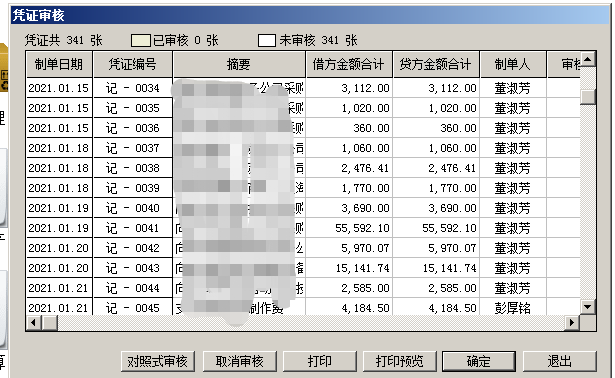Click the 制单人 column header

click(x=513, y=64)
